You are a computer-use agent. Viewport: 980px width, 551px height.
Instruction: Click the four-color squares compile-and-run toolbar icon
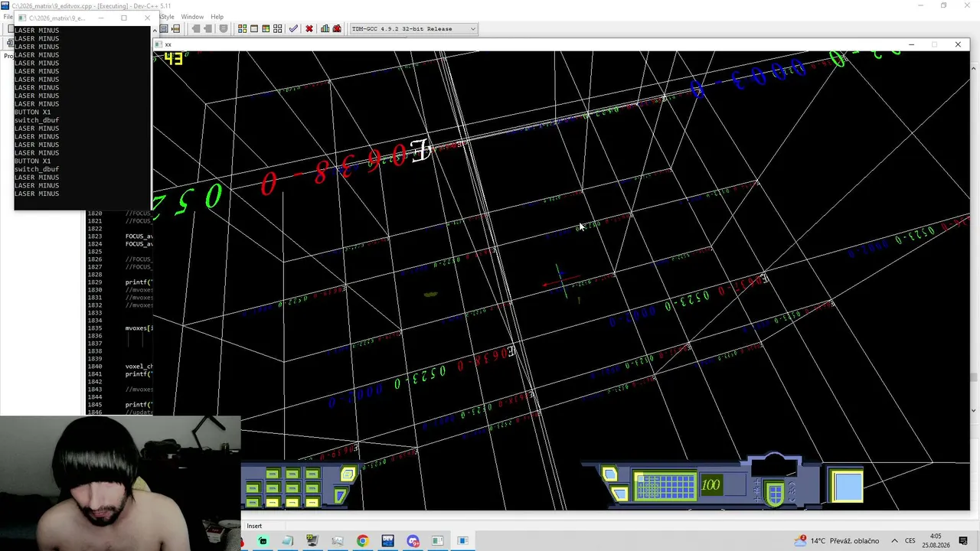coord(242,28)
